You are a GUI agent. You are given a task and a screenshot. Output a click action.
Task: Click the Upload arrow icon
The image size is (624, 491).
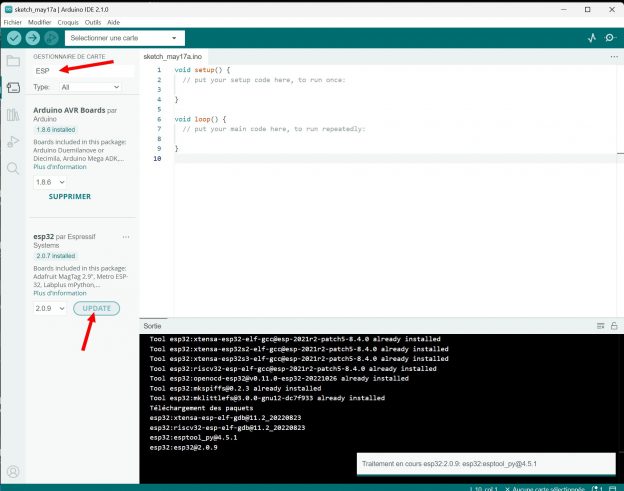(31, 37)
